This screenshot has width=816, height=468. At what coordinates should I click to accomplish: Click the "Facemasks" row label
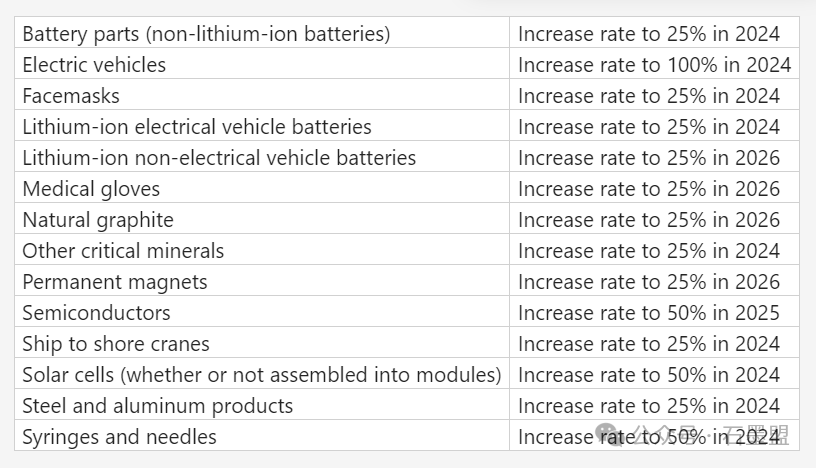[x=71, y=96]
